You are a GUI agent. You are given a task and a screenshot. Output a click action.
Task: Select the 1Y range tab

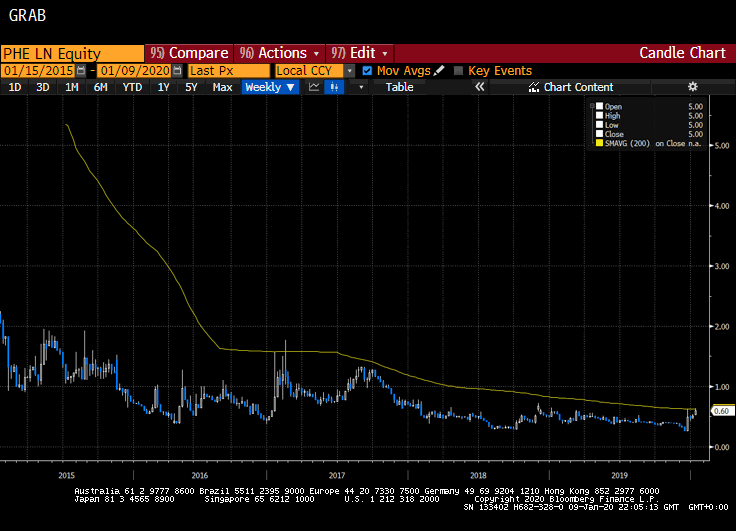coord(163,87)
